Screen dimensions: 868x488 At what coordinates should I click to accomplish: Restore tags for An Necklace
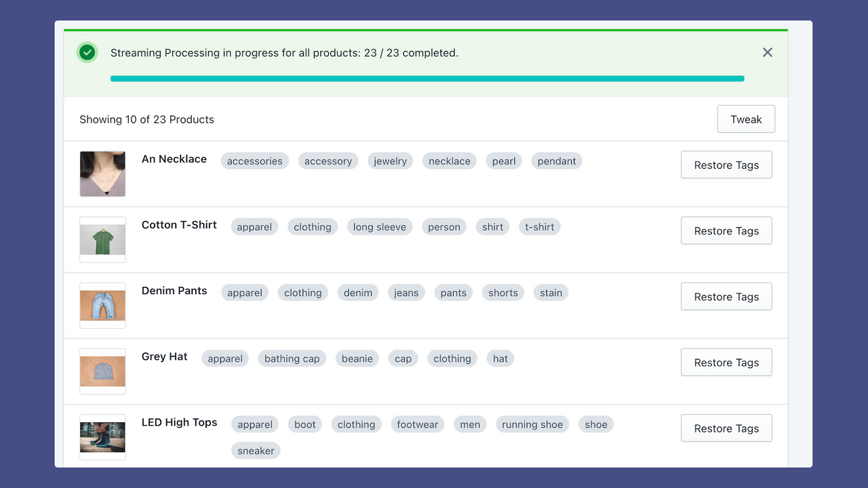726,165
